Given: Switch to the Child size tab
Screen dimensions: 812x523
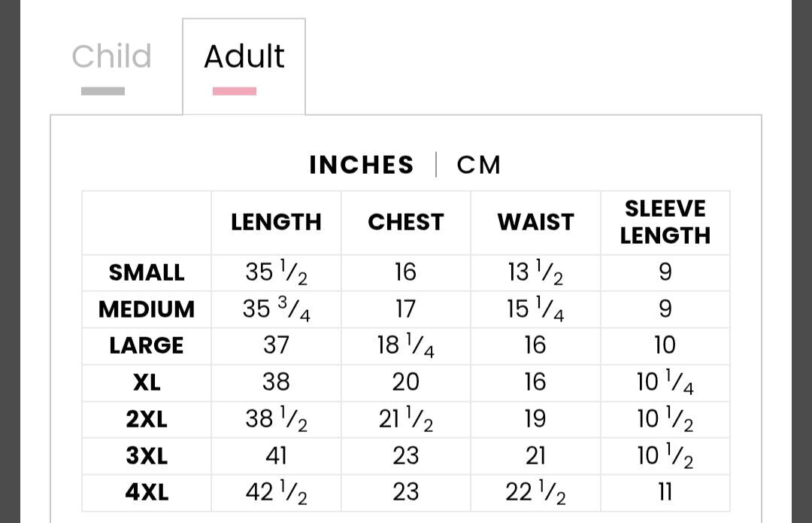Looking at the screenshot, I should coord(111,56).
